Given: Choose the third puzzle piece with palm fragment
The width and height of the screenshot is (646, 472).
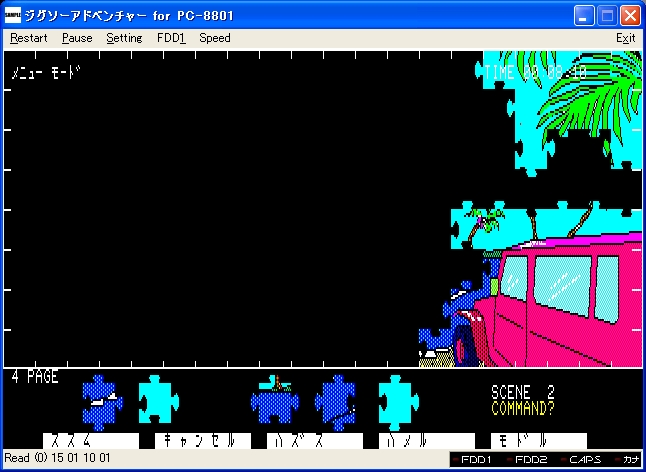Looking at the screenshot, I should tap(275, 400).
